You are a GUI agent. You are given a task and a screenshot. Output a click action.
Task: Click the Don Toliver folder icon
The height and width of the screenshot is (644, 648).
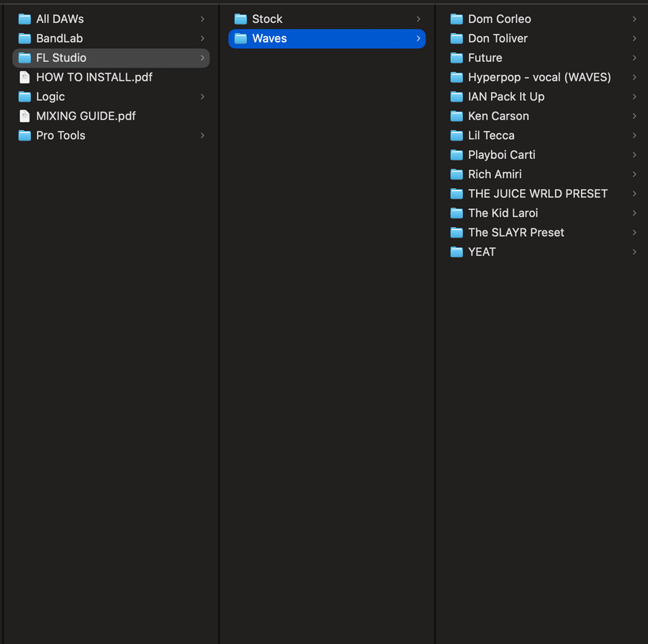(456, 38)
